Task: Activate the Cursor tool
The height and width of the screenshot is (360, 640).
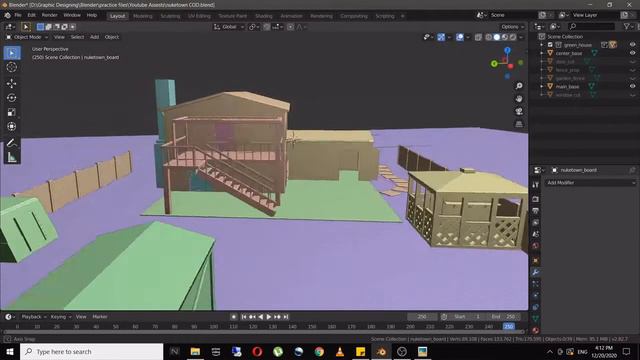Action: click(12, 67)
